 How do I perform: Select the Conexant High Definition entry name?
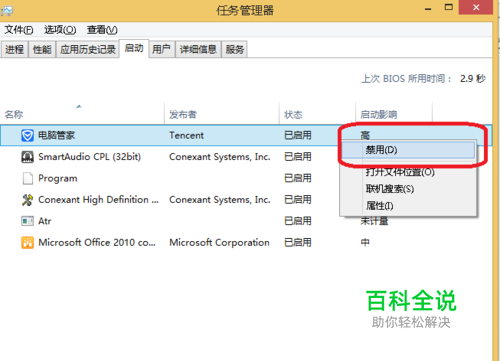click(x=98, y=200)
